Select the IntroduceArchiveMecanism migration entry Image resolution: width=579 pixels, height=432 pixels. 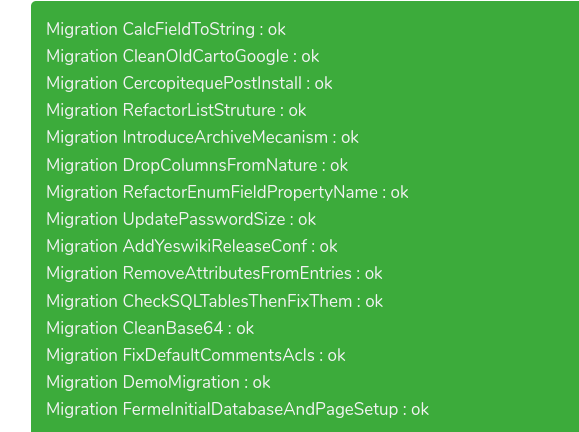[202, 138]
